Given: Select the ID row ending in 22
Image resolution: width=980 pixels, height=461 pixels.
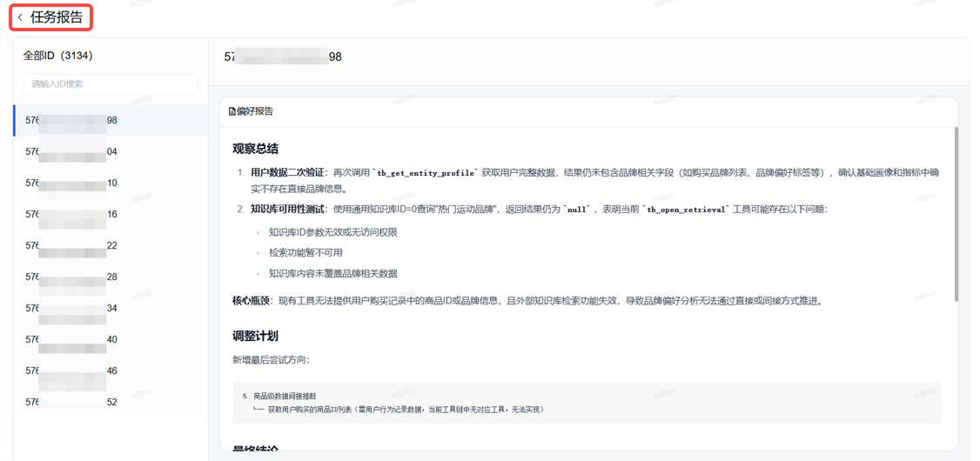Looking at the screenshot, I should point(111,245).
